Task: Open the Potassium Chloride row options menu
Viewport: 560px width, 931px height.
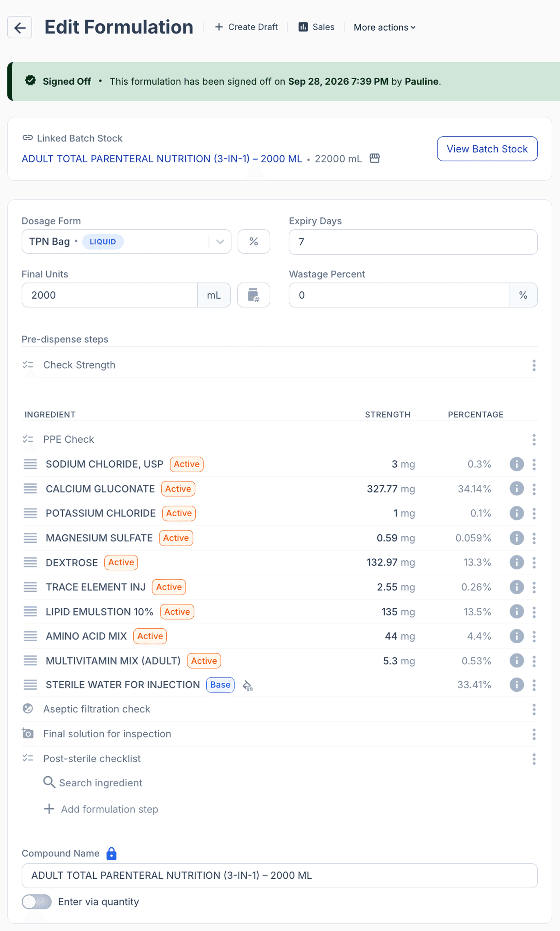Action: (x=534, y=514)
